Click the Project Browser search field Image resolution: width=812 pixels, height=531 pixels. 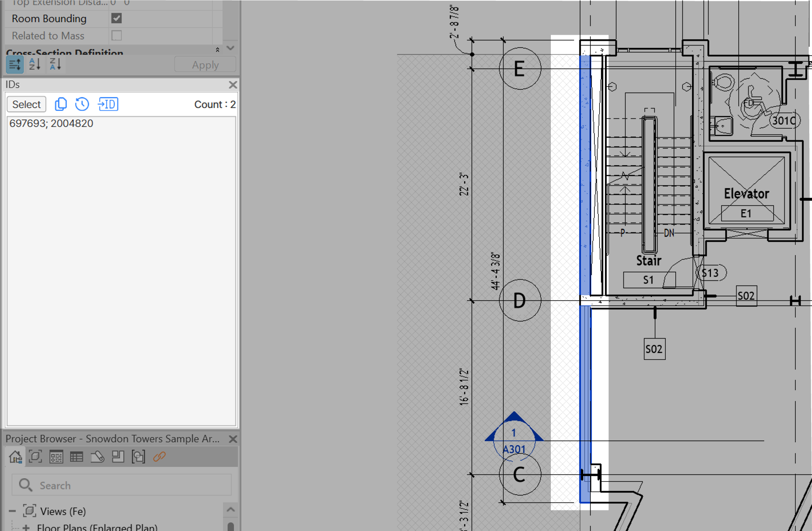(127, 485)
